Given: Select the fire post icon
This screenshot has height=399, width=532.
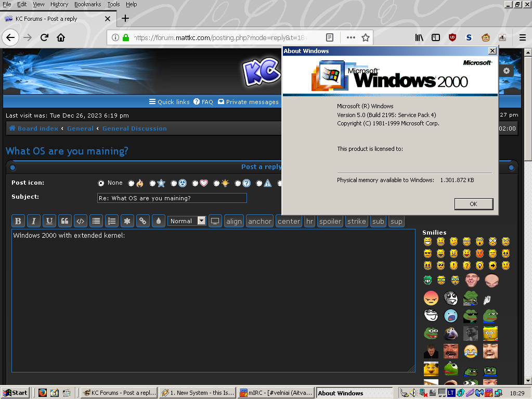Looking at the screenshot, I should pos(131,183).
